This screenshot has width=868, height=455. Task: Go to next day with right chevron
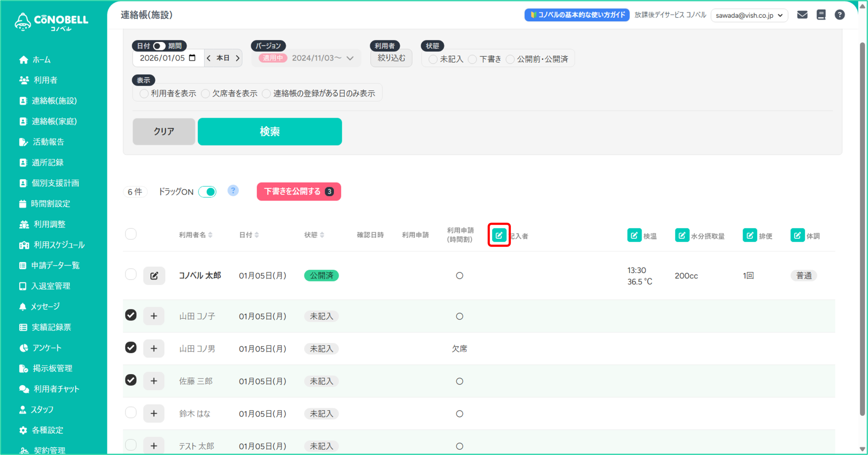238,58
